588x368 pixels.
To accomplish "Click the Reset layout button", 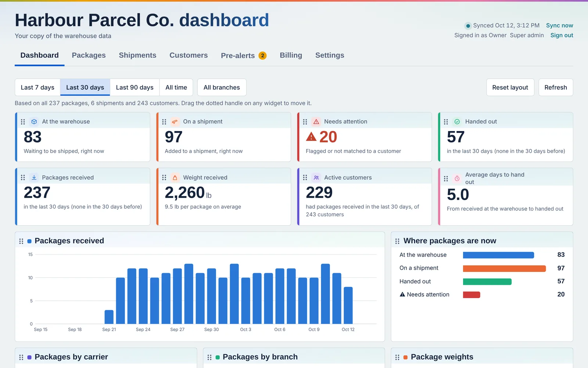I will point(510,87).
